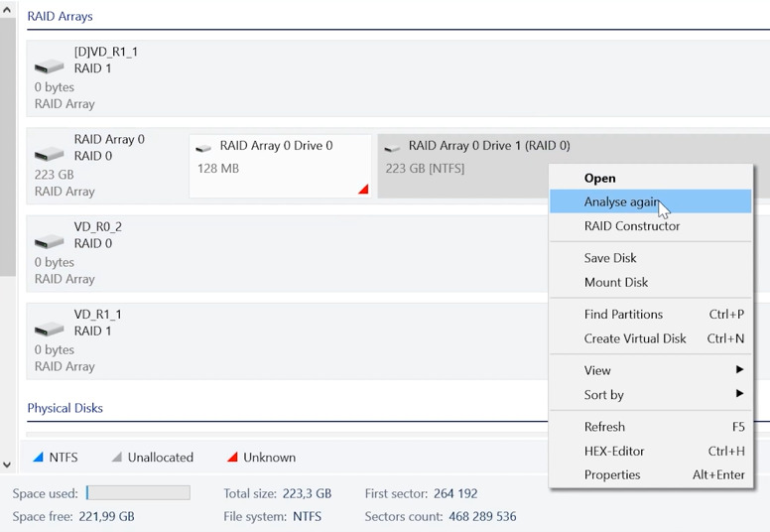Click Refresh in the context menu
Screen dimensions: 770x532
651,427
